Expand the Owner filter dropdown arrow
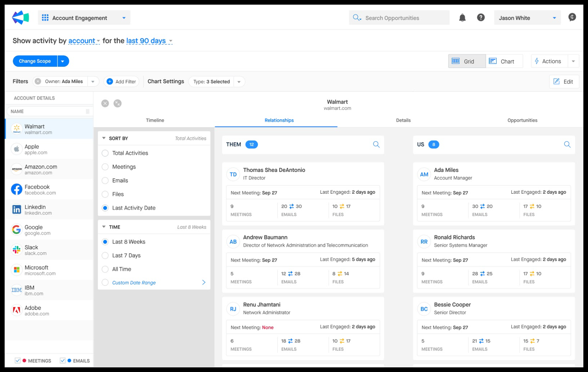The image size is (588, 372). point(93,81)
